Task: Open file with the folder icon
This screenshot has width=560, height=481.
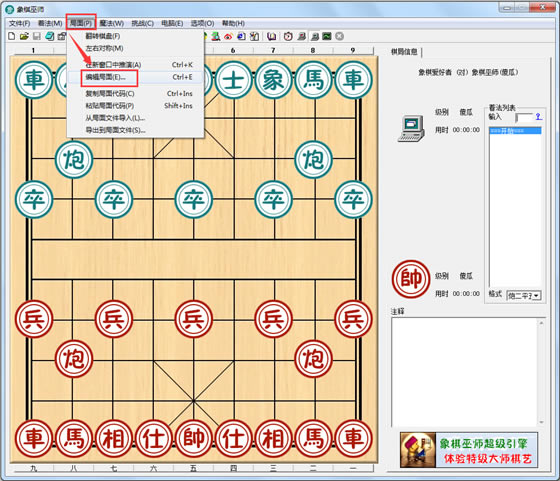Action: click(24, 36)
